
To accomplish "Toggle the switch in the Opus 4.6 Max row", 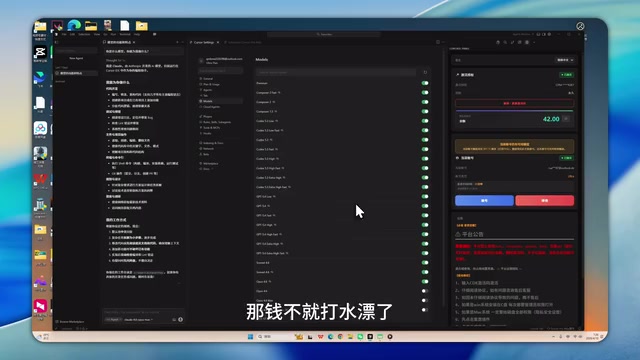I will point(425,300).
